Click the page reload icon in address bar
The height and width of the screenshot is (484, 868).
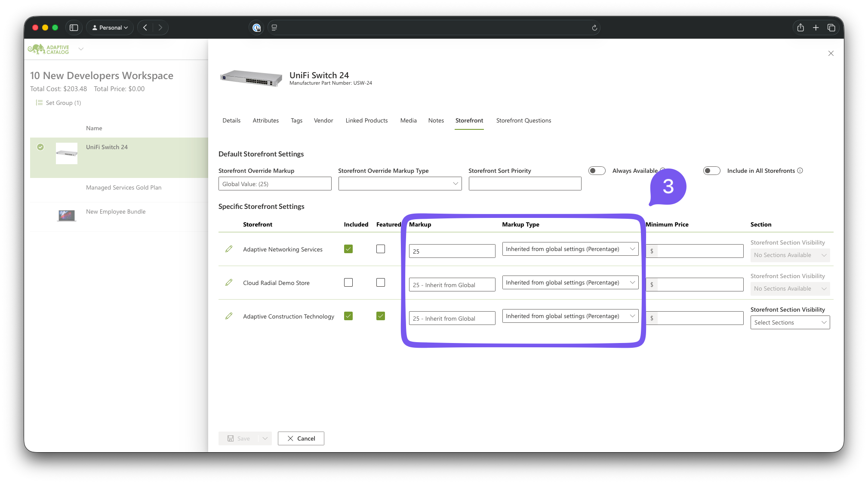[x=594, y=28]
